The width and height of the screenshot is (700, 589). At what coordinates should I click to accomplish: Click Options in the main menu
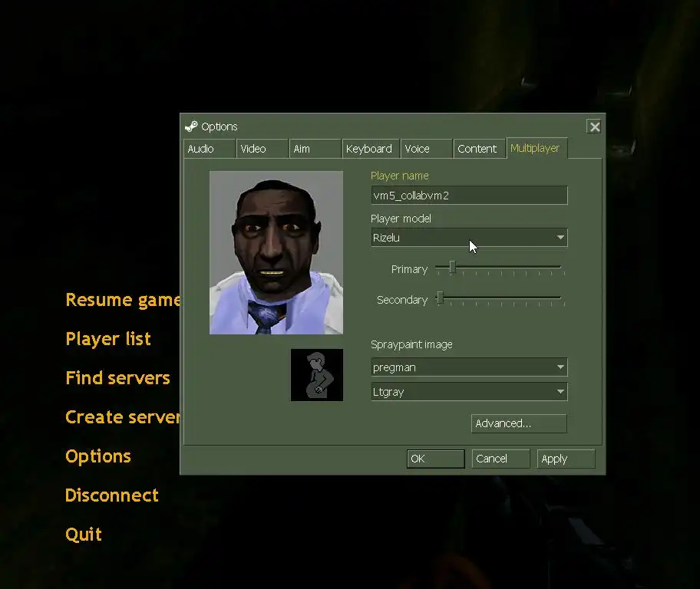coord(98,456)
